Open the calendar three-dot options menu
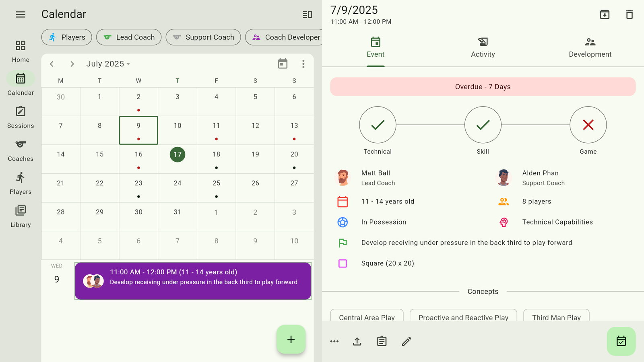This screenshot has height=362, width=644. [303, 64]
